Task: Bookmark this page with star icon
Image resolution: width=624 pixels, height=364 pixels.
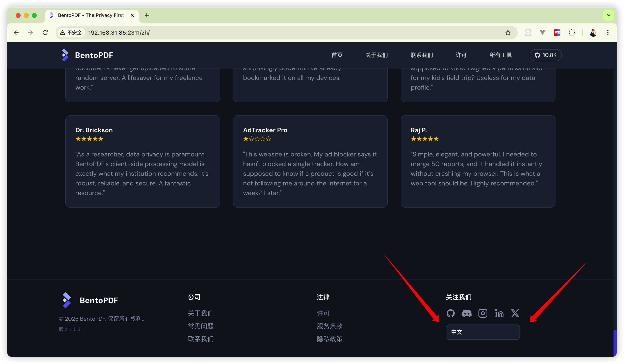Action: pyautogui.click(x=508, y=33)
